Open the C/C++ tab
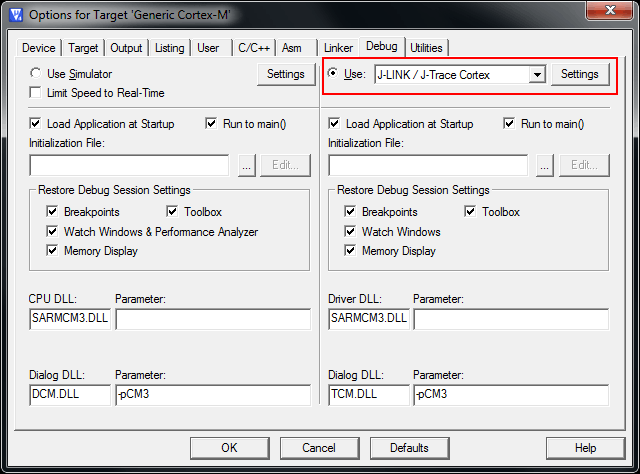Image resolution: width=640 pixels, height=474 pixels. pyautogui.click(x=250, y=48)
